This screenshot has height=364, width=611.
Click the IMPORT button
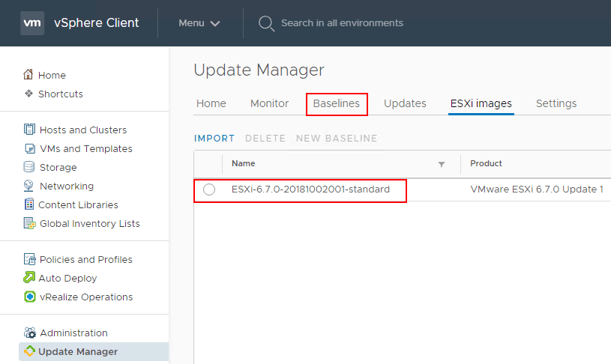(x=214, y=139)
